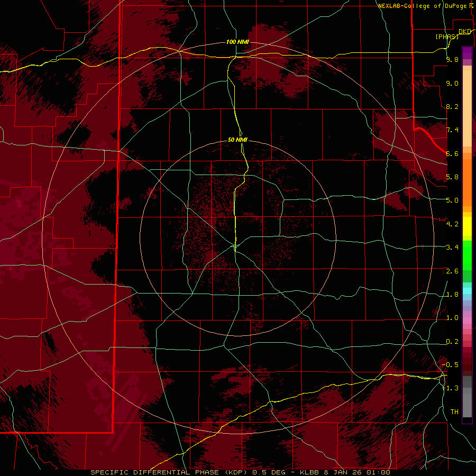The width and height of the screenshot is (476, 476).
Task: Click the 2.6 legend value
Action: (x=452, y=271)
